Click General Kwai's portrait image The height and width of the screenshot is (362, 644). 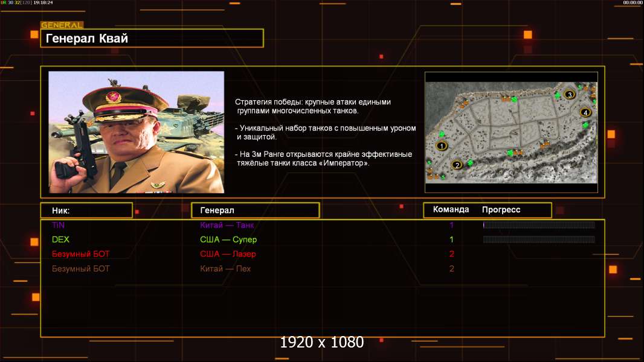136,132
